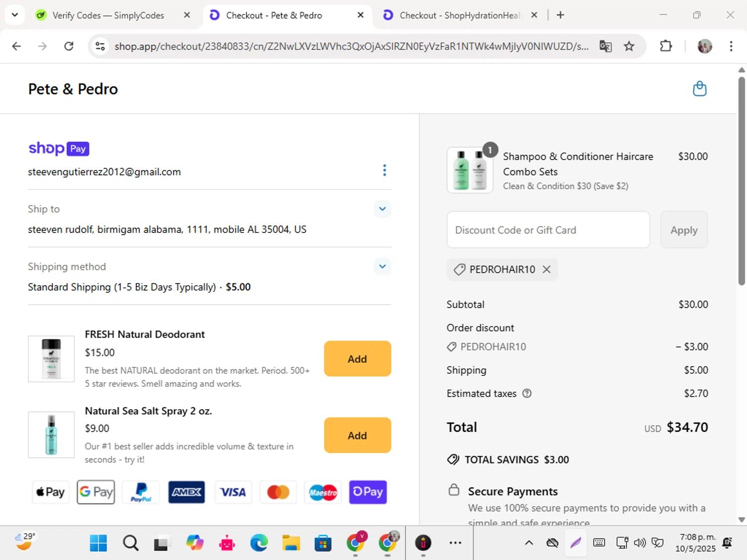Select the PayPal payment icon
The height and width of the screenshot is (560, 747).
click(141, 492)
